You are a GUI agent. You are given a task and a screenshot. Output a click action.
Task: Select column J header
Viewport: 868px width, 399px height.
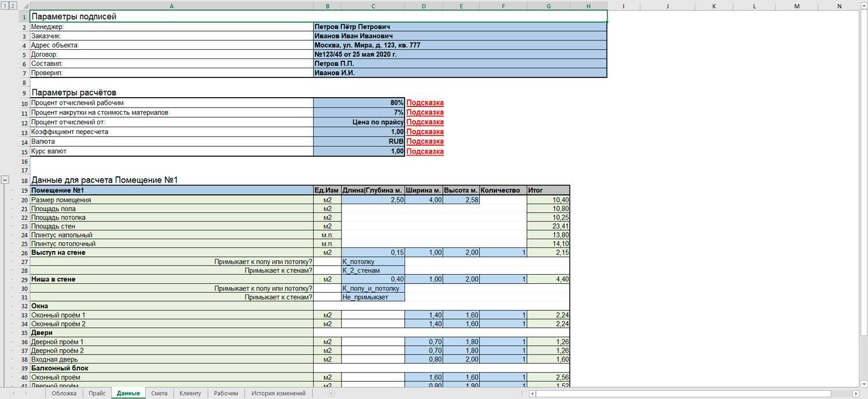coord(667,6)
